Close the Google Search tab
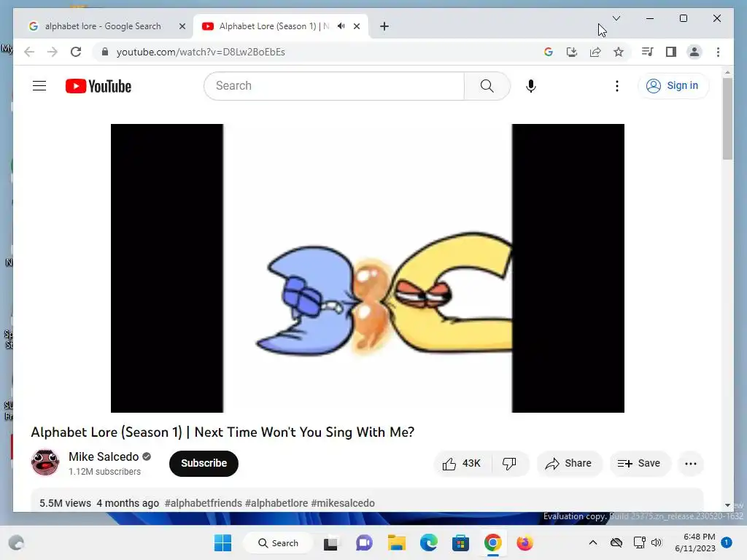 [182, 26]
